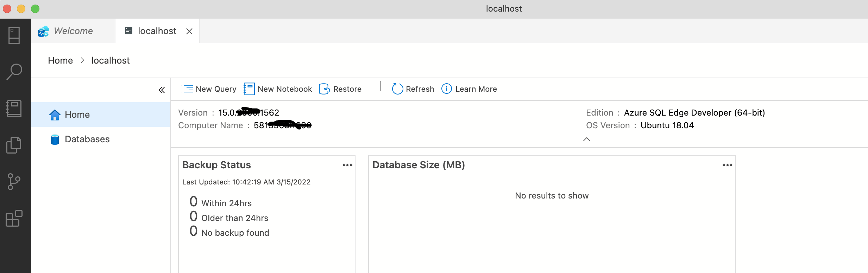Open the Extensions view icon
The image size is (868, 273).
(x=14, y=218)
